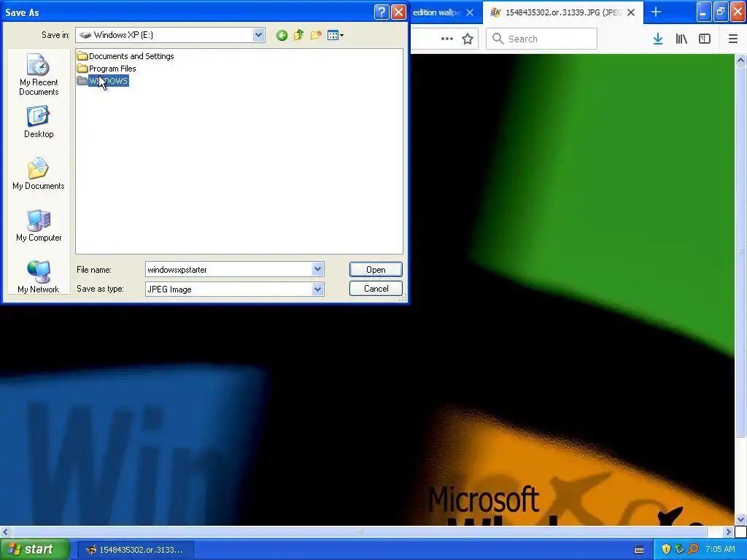Click the orange magnifier tray icon
This screenshot has height=560, width=747.
pos(693,550)
